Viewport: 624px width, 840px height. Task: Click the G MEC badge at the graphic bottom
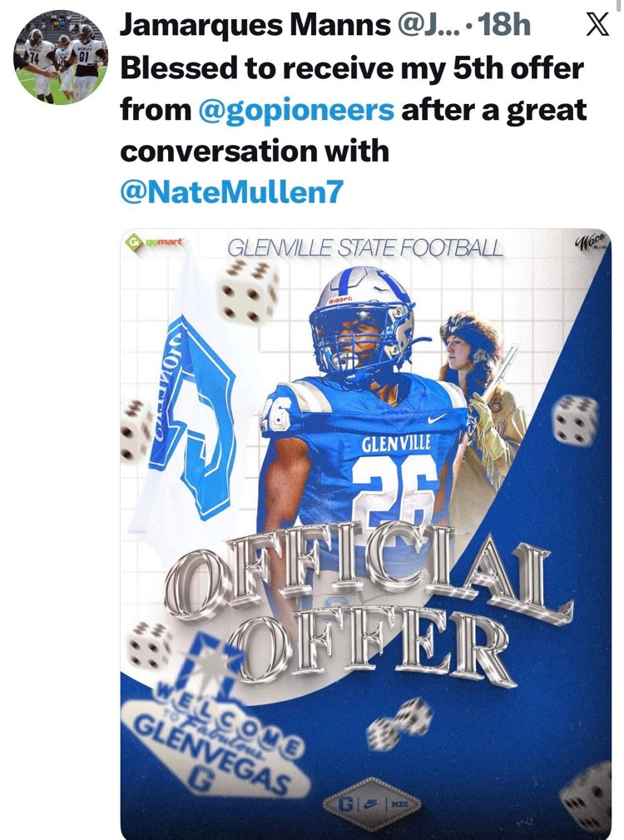pos(370,804)
